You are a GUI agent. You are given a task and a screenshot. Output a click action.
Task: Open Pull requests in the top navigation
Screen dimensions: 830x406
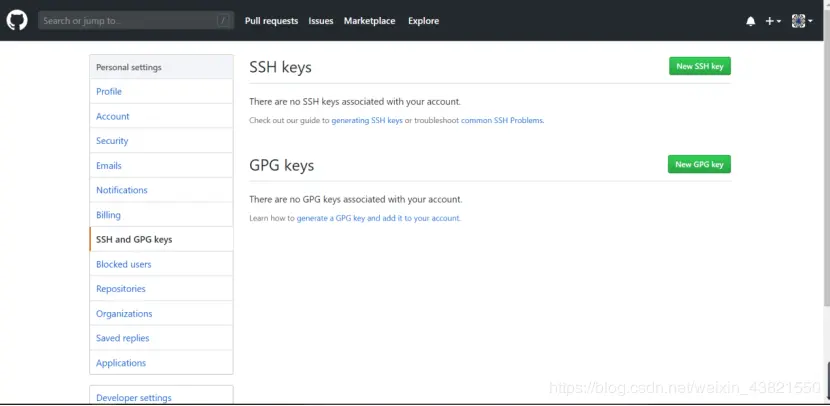tap(272, 21)
